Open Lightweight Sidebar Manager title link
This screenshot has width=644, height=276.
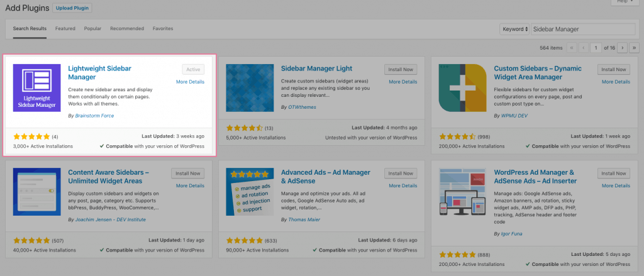pos(100,73)
